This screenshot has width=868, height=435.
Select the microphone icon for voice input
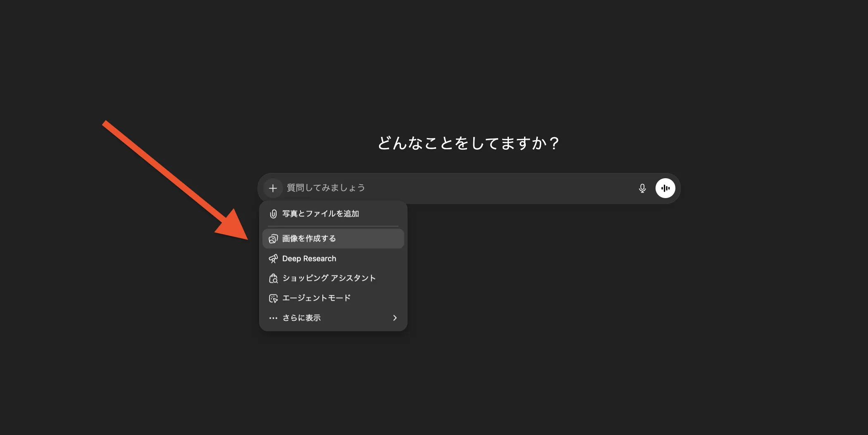[x=642, y=188]
